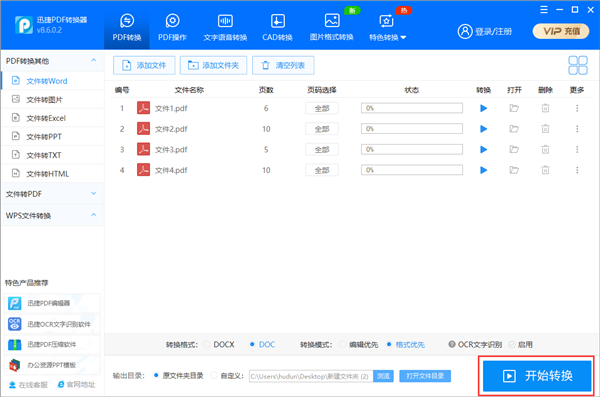
Task: Select 文件转Excel in sidebar
Action: 52,118
